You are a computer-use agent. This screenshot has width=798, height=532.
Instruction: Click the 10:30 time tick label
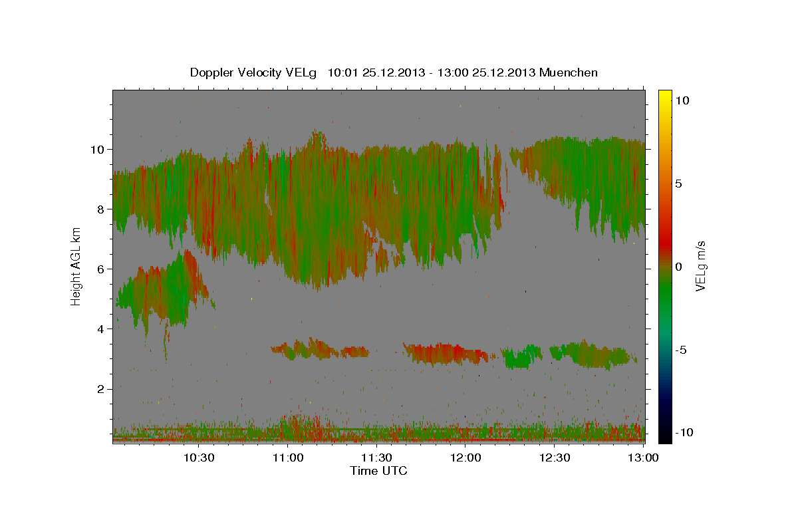click(x=199, y=458)
